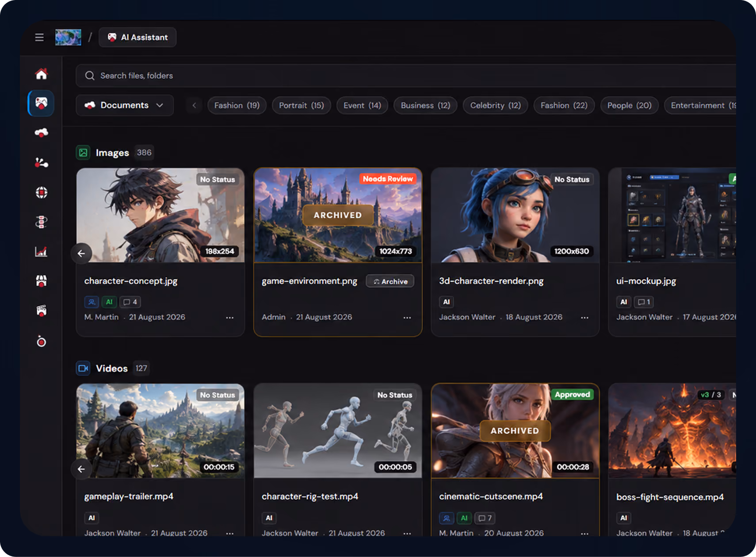Select the People (20) filter chip
The height and width of the screenshot is (557, 756).
point(629,105)
